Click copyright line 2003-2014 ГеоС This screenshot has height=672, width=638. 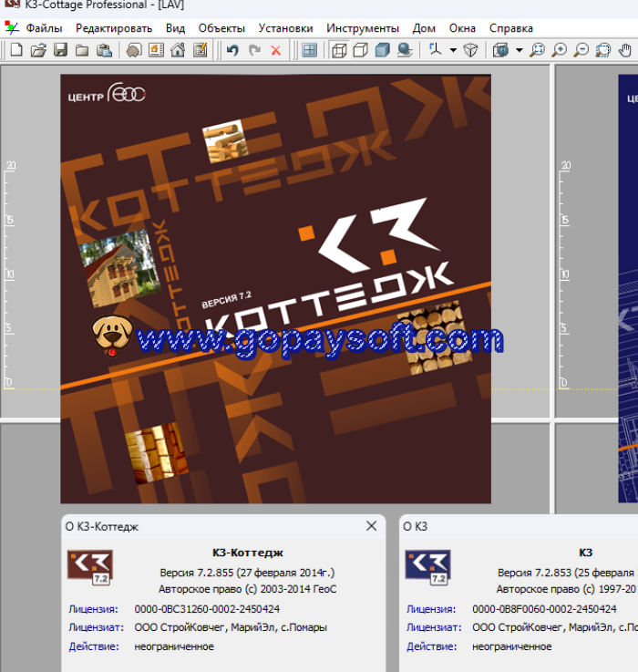pyautogui.click(x=247, y=589)
